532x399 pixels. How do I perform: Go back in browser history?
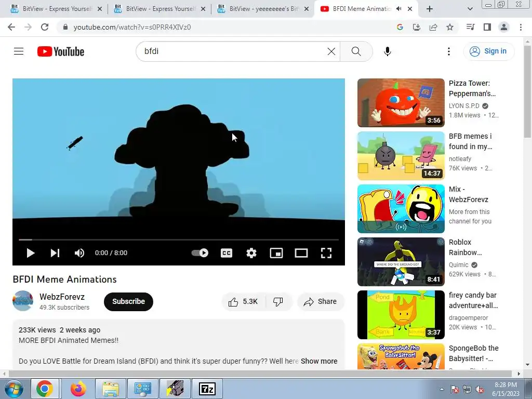click(11, 27)
